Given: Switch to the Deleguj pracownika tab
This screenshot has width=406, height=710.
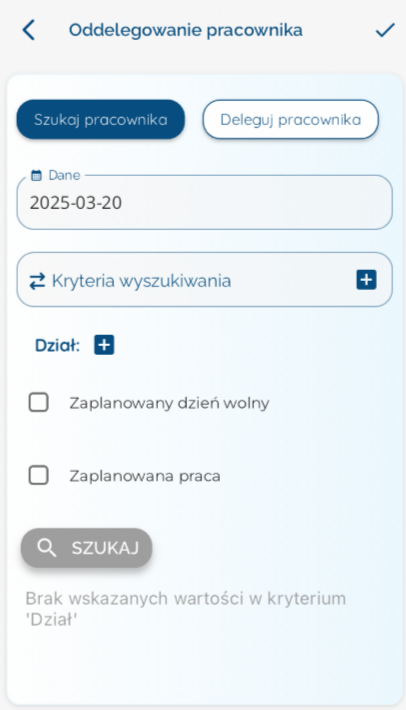Looking at the screenshot, I should (x=291, y=120).
